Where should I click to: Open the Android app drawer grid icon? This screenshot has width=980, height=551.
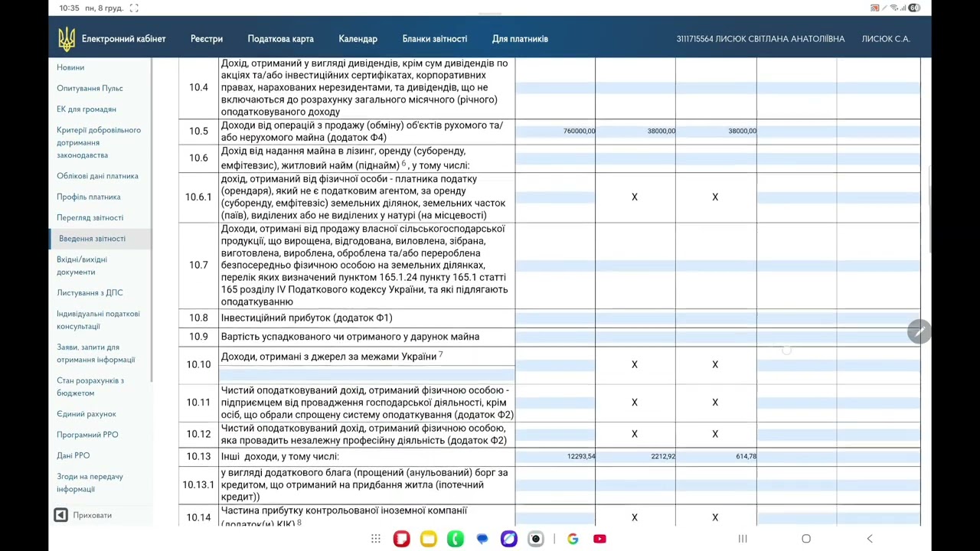376,539
